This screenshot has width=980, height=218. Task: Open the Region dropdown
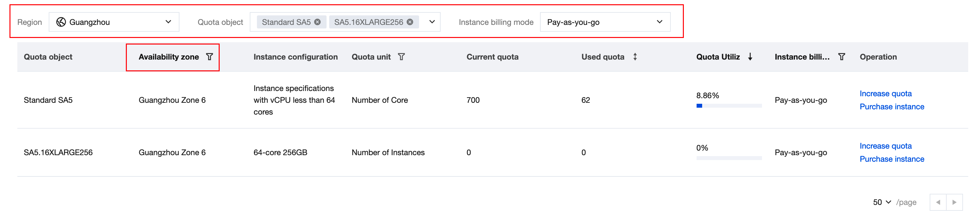[x=114, y=22]
